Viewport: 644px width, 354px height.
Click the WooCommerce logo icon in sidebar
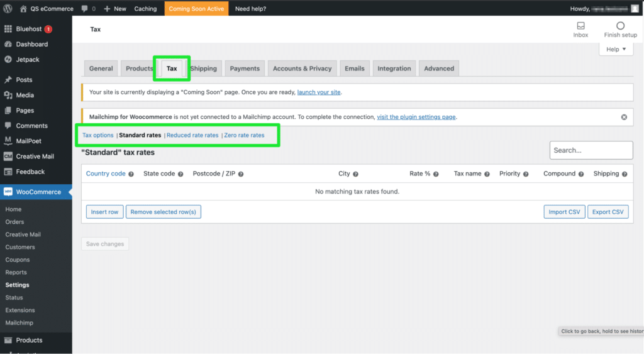coord(8,192)
